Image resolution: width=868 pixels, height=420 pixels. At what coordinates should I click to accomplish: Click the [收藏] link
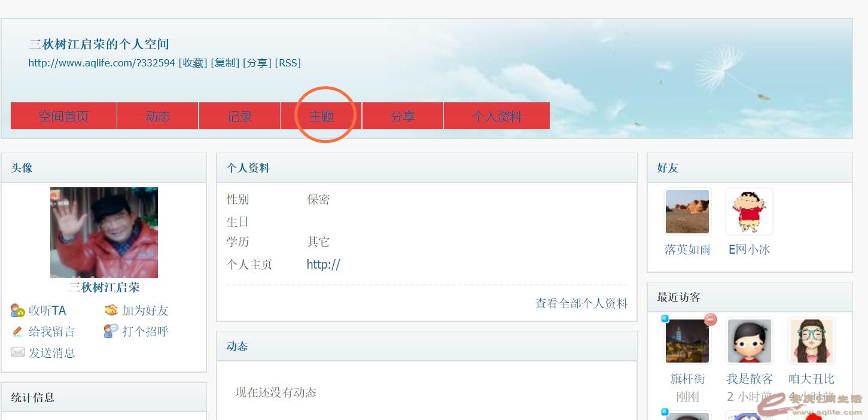point(193,63)
